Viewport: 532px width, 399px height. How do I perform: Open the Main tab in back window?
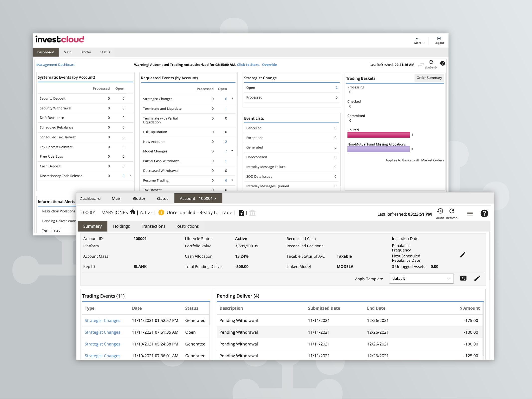tap(67, 52)
